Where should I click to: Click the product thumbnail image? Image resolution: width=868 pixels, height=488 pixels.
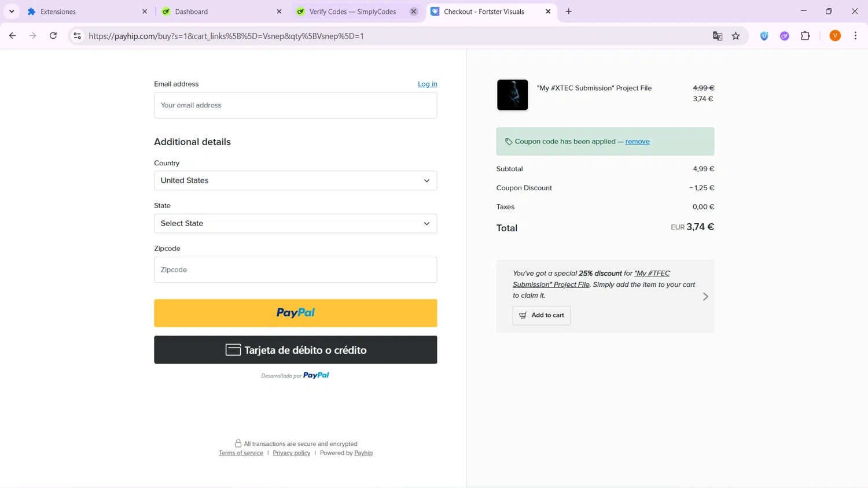pos(513,95)
